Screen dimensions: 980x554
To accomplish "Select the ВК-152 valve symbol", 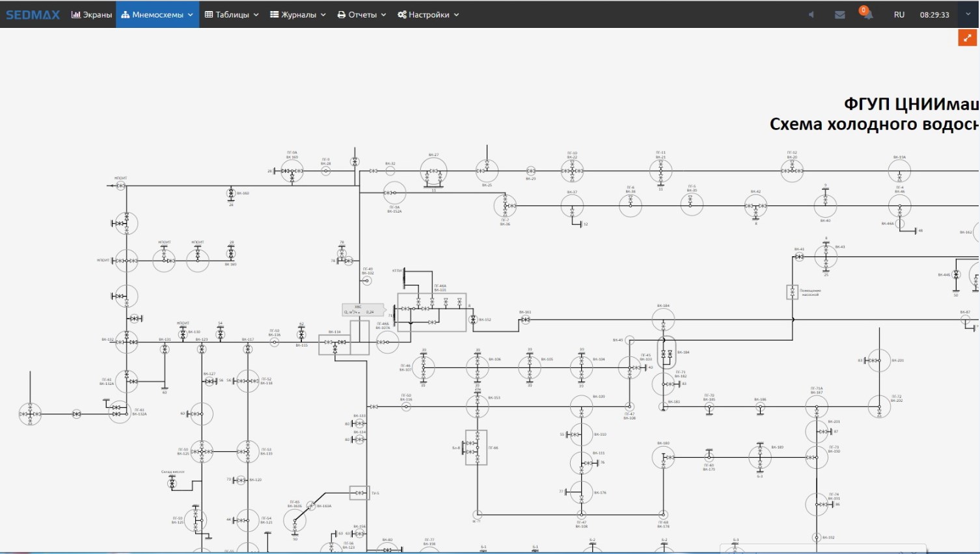I will [x=473, y=320].
